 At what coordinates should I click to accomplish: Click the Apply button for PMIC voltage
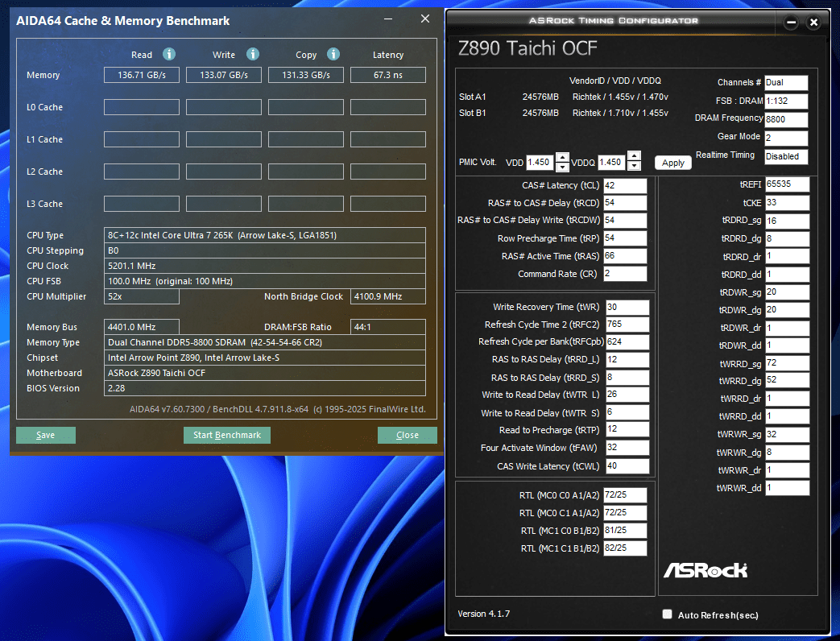pos(672,163)
